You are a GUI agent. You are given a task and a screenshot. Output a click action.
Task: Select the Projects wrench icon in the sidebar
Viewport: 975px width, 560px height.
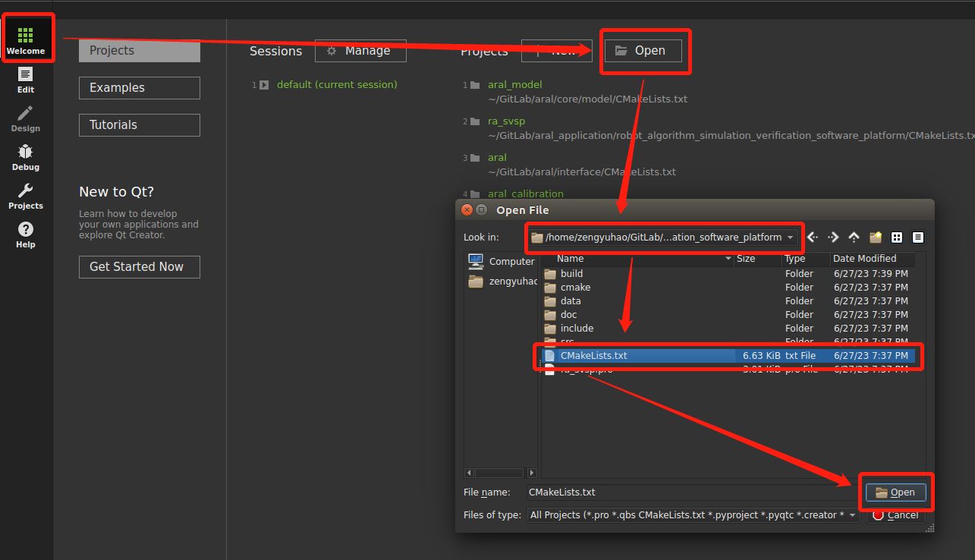[x=26, y=195]
